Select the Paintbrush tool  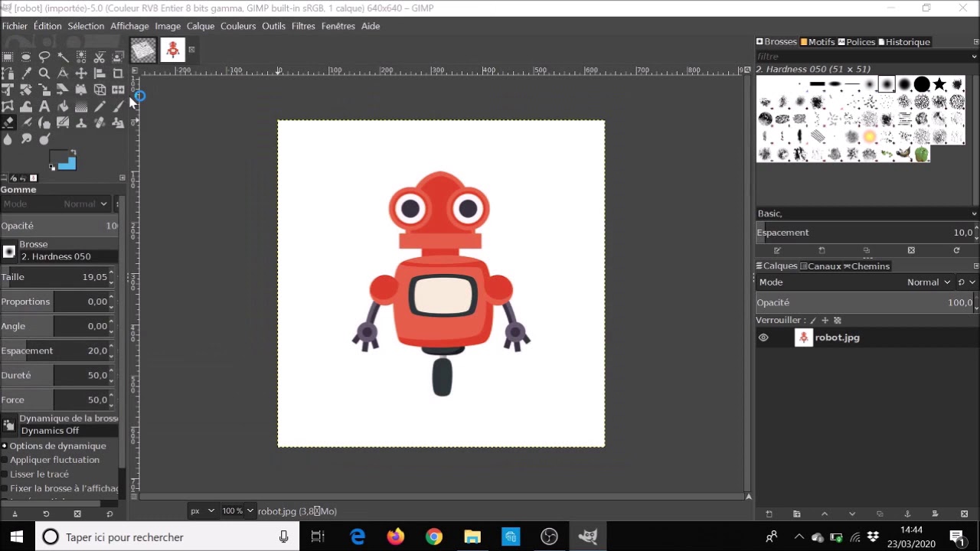pyautogui.click(x=118, y=106)
